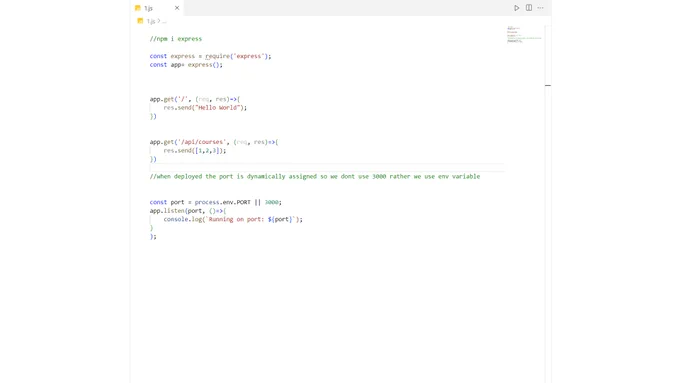
Task: Click the comment about dynamically assigned port
Action: pos(315,176)
